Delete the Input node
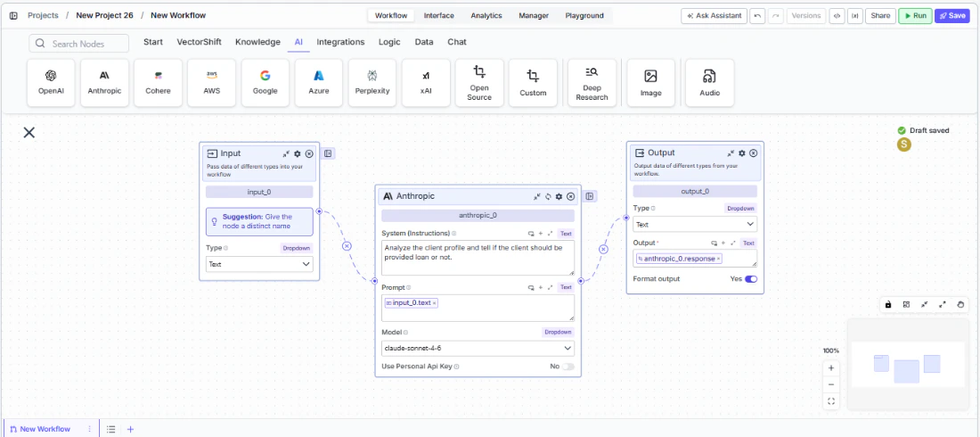The height and width of the screenshot is (437, 980). [x=309, y=153]
